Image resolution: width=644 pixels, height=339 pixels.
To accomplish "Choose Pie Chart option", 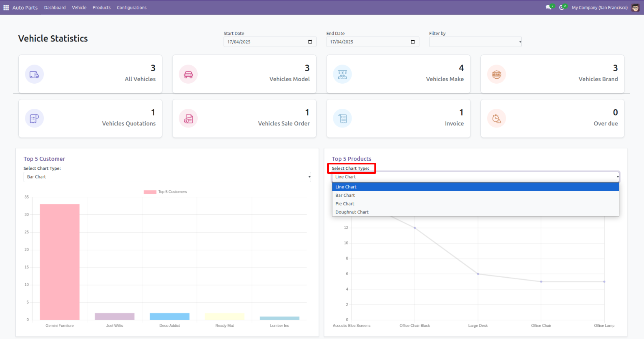I will point(345,204).
